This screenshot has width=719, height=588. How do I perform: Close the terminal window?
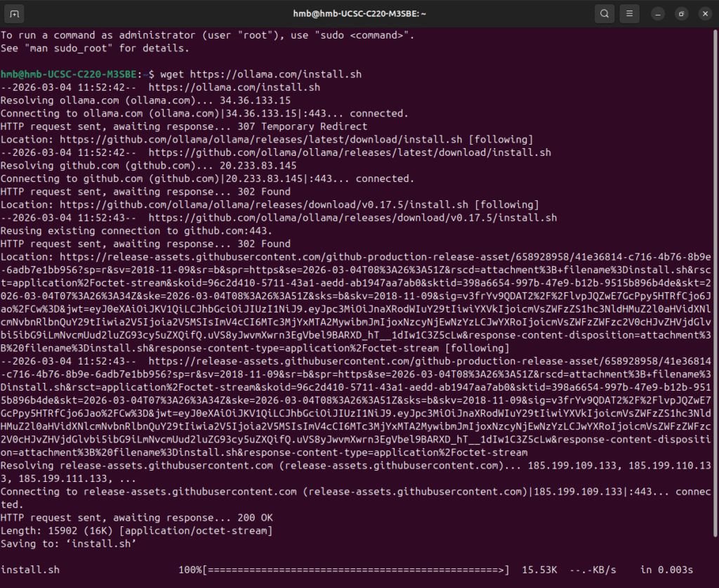[704, 13]
